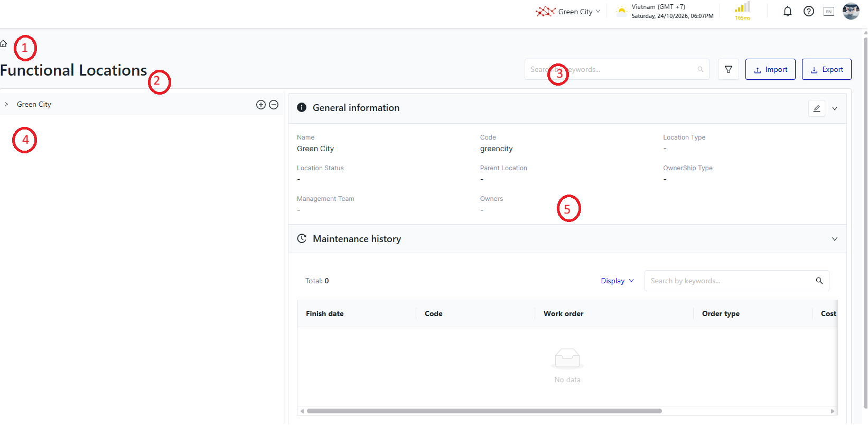Add a child location with plus icon
Screen dimensions: 868x425
coord(261,105)
